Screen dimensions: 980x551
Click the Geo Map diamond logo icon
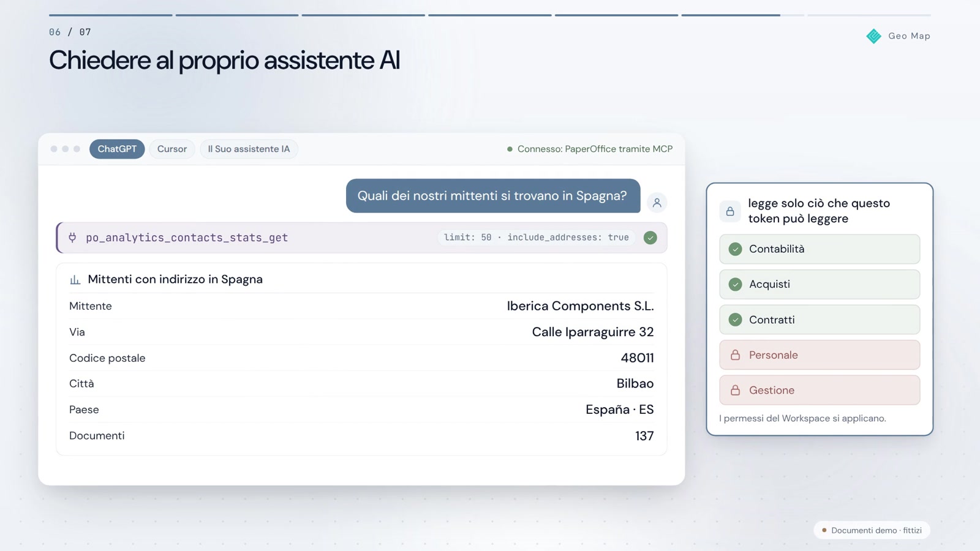873,36
